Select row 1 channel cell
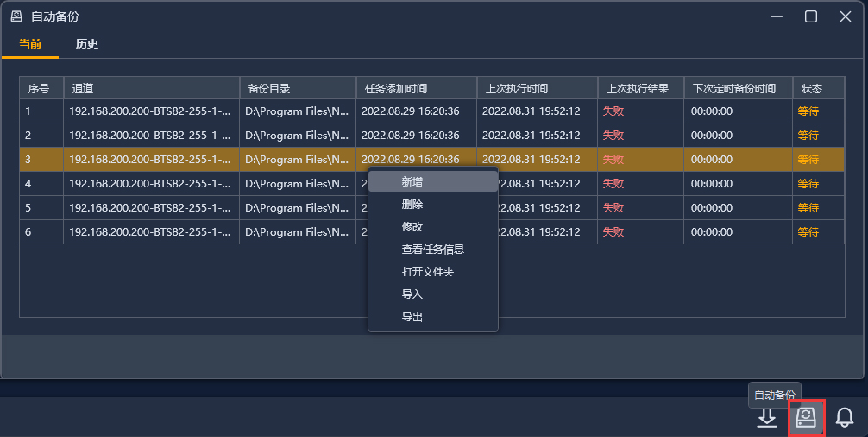 tap(152, 111)
